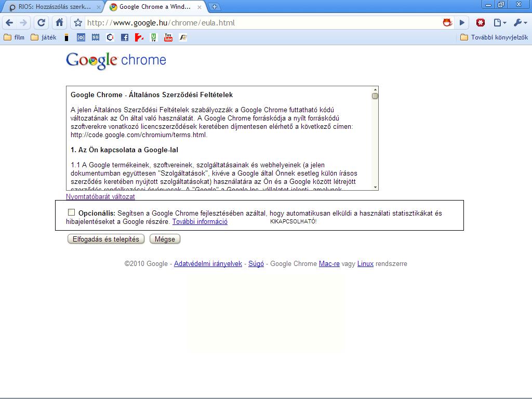Screen dimensions: 532x399
Task: Open the F1-style bookmark favicon
Action: [x=183, y=37]
